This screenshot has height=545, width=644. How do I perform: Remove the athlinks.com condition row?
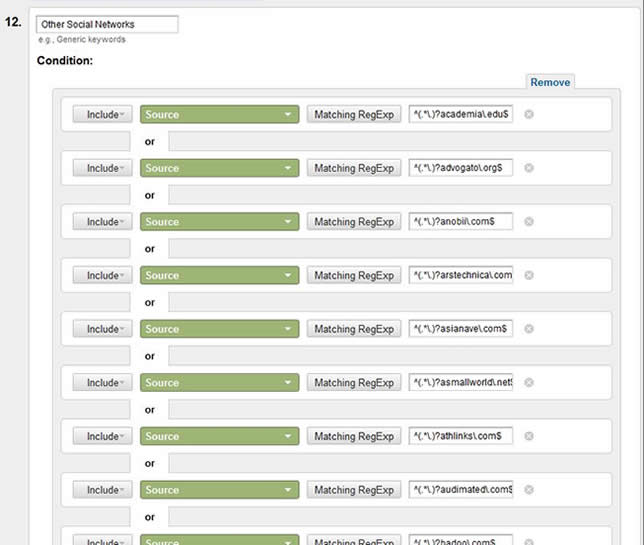[x=529, y=436]
